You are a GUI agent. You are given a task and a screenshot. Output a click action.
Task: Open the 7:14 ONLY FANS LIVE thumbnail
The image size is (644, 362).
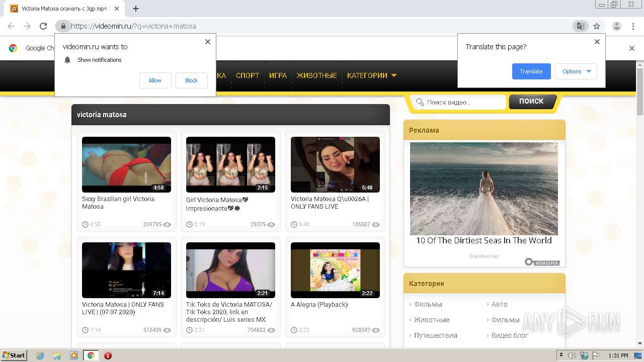point(126,270)
